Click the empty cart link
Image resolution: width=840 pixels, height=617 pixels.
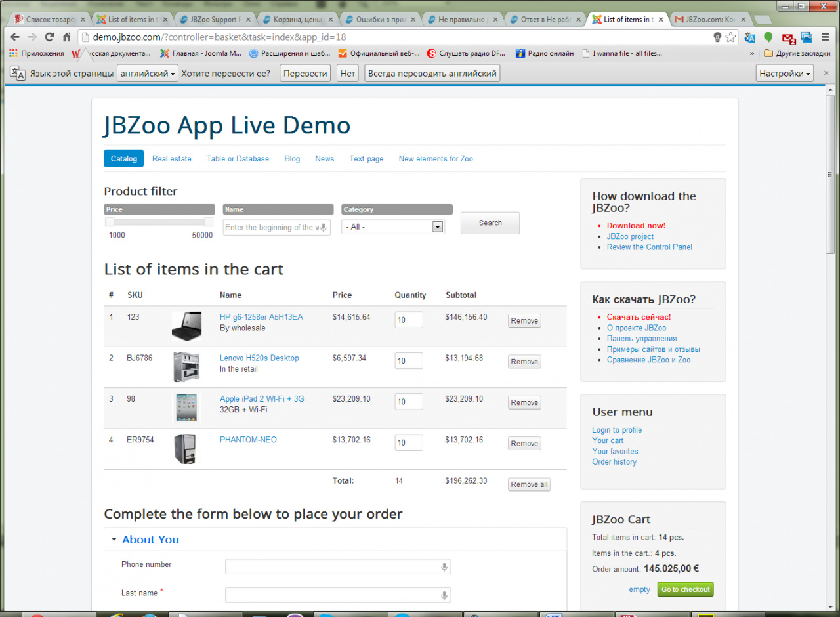[x=639, y=589]
